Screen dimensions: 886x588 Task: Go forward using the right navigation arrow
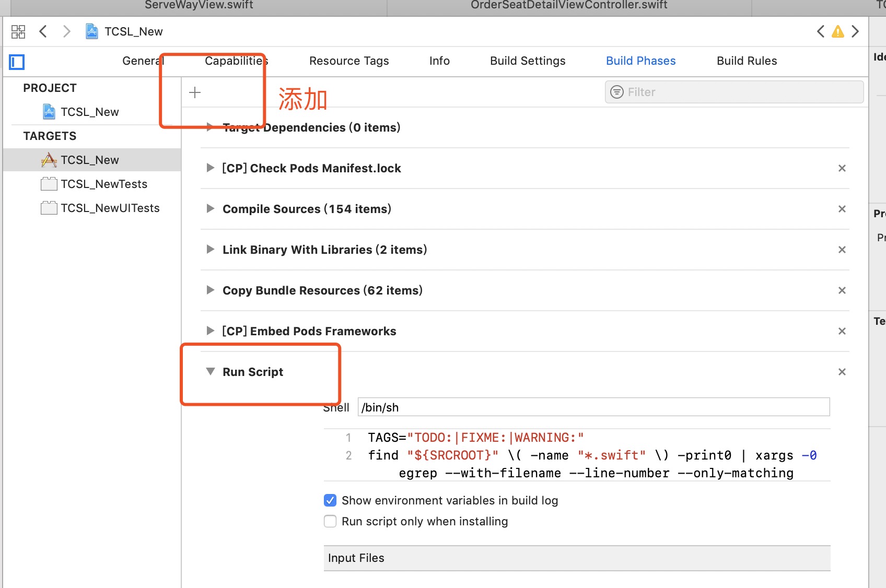tap(66, 31)
